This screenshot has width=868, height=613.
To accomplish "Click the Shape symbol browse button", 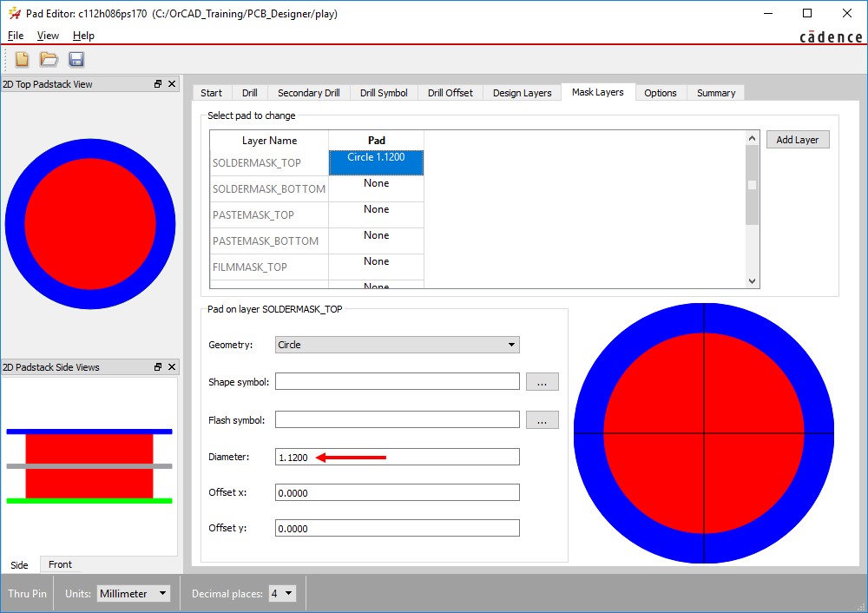I will 542,381.
